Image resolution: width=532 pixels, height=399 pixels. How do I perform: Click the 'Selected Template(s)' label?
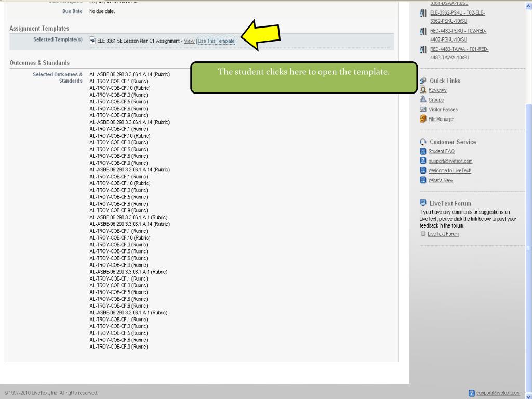[x=58, y=39]
